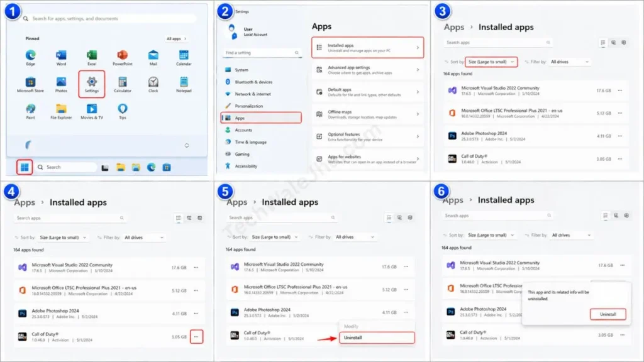This screenshot has width=644, height=362.
Task: Click the taskbar Search field
Action: pos(65,167)
